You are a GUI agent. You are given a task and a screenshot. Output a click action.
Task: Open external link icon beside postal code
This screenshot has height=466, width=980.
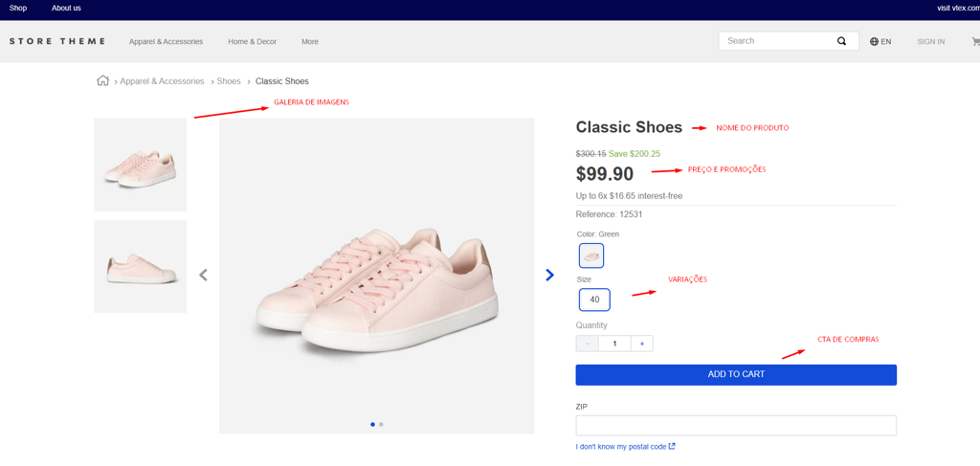click(x=672, y=446)
